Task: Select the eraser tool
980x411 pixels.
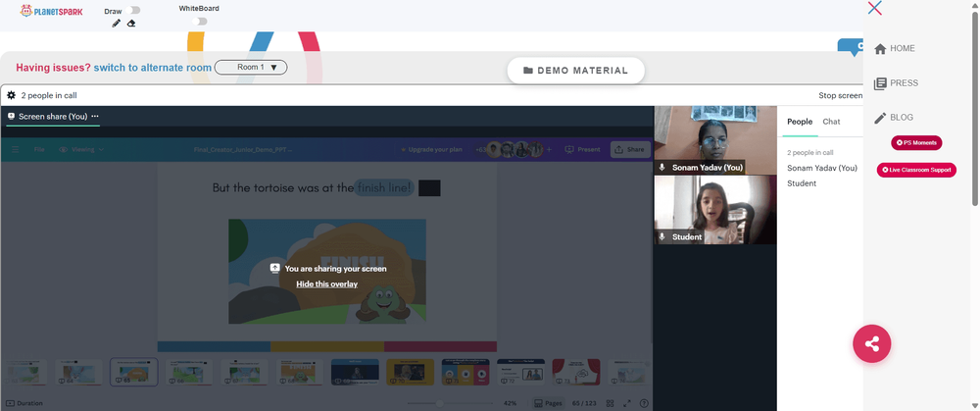Action: pos(131,24)
